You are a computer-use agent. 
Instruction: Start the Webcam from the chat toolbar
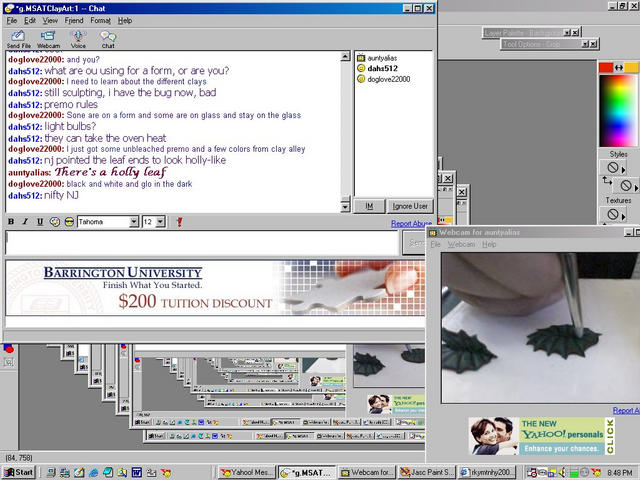tap(48, 39)
